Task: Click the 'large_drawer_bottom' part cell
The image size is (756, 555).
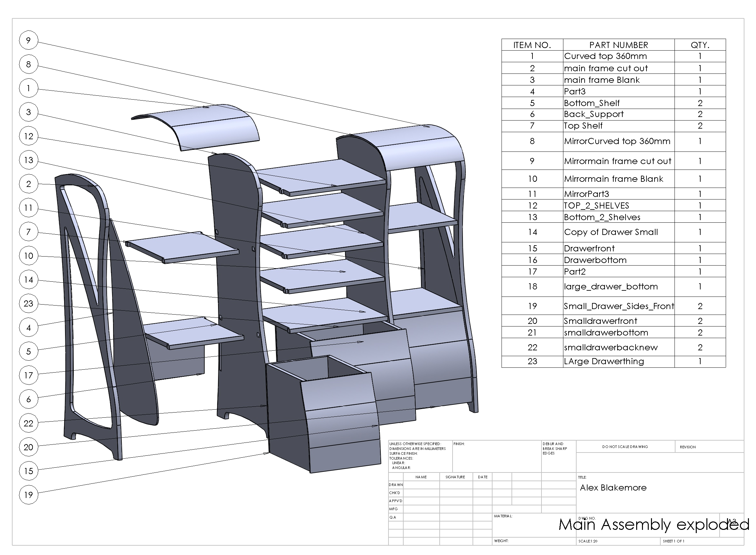Action: coord(618,287)
